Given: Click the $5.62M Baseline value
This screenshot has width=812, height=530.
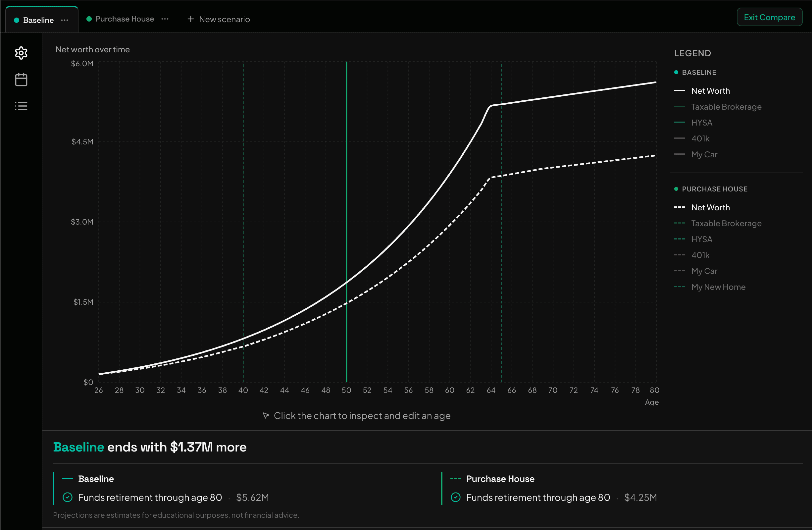Looking at the screenshot, I should (252, 498).
